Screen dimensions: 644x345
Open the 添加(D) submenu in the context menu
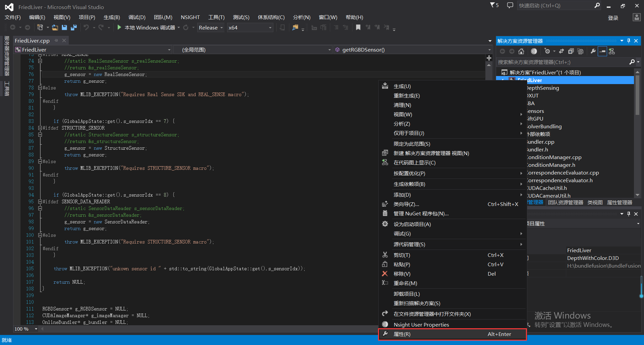tap(452, 195)
